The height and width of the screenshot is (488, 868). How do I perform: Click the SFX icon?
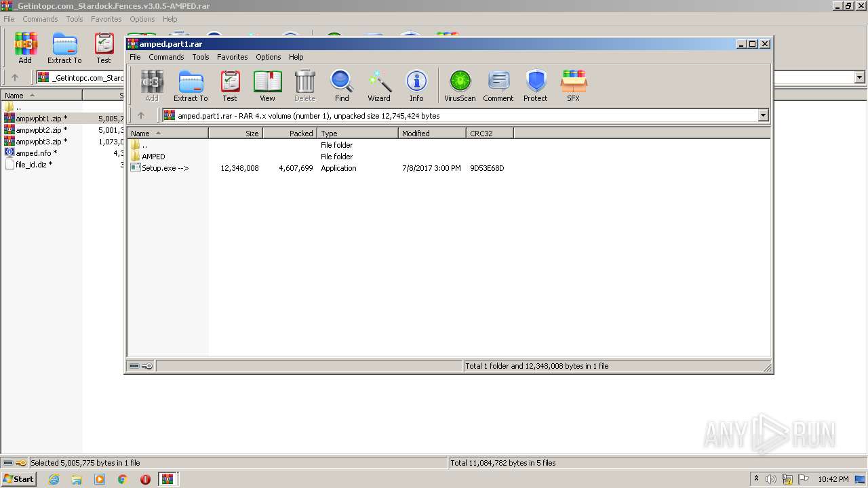pos(574,85)
